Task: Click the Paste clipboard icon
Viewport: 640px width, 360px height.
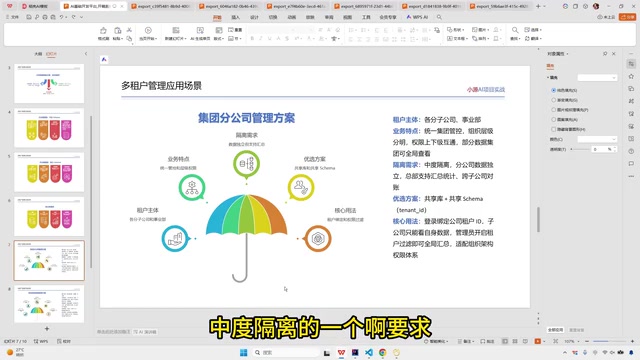Action: (118, 31)
